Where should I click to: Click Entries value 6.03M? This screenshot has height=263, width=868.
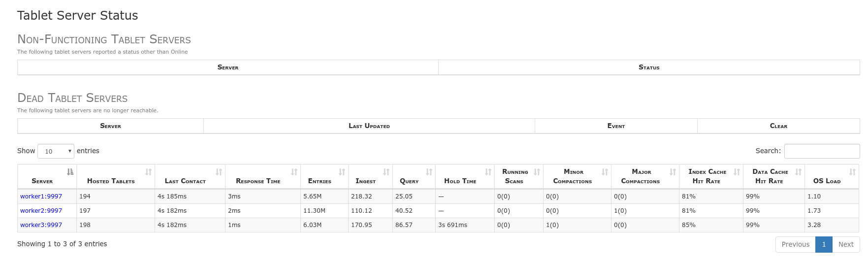click(312, 225)
